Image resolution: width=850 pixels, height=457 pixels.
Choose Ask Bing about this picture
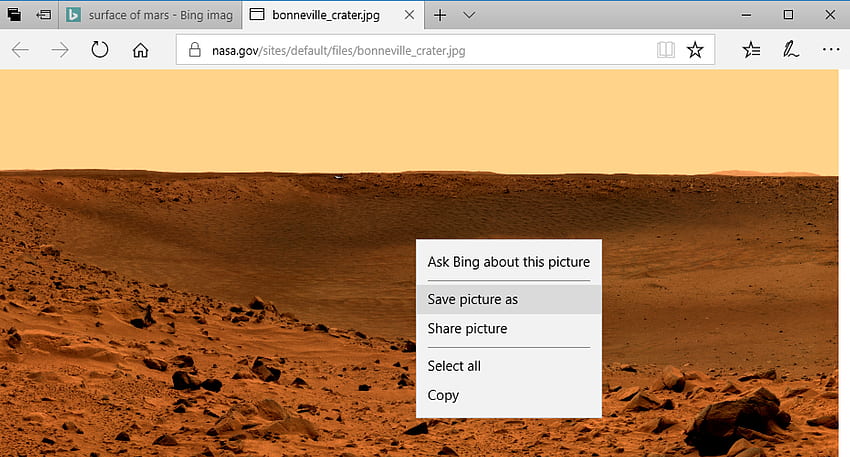508,262
